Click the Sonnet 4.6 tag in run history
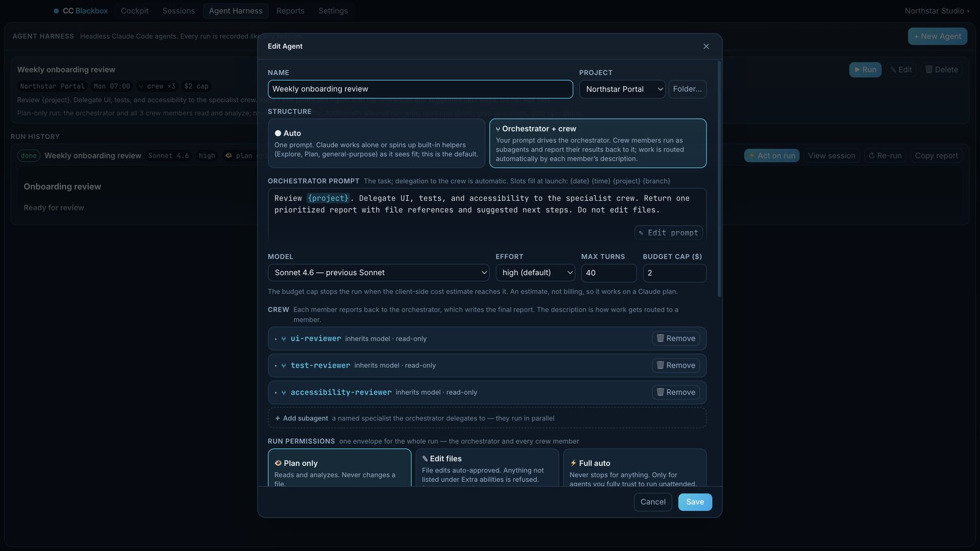This screenshot has width=980, height=551. (169, 156)
